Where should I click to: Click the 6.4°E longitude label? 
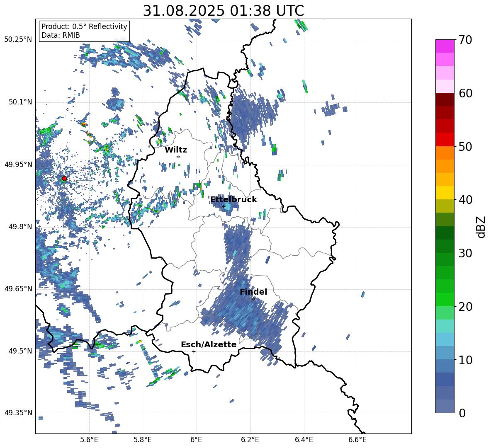coord(304,440)
